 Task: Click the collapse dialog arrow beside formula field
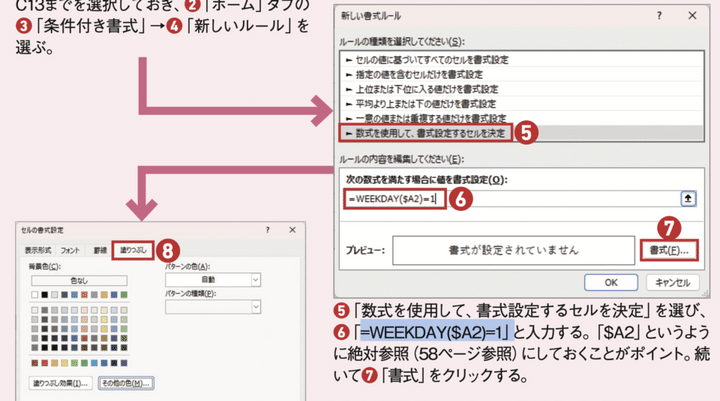688,199
